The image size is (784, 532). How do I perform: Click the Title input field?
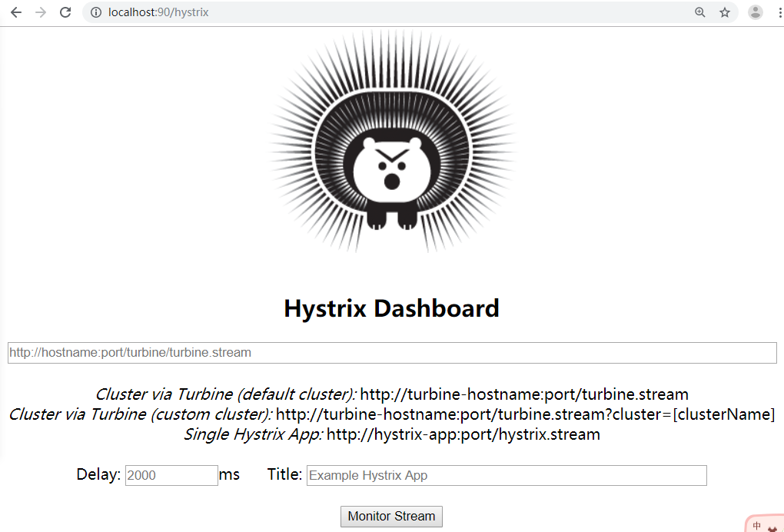[x=507, y=475]
